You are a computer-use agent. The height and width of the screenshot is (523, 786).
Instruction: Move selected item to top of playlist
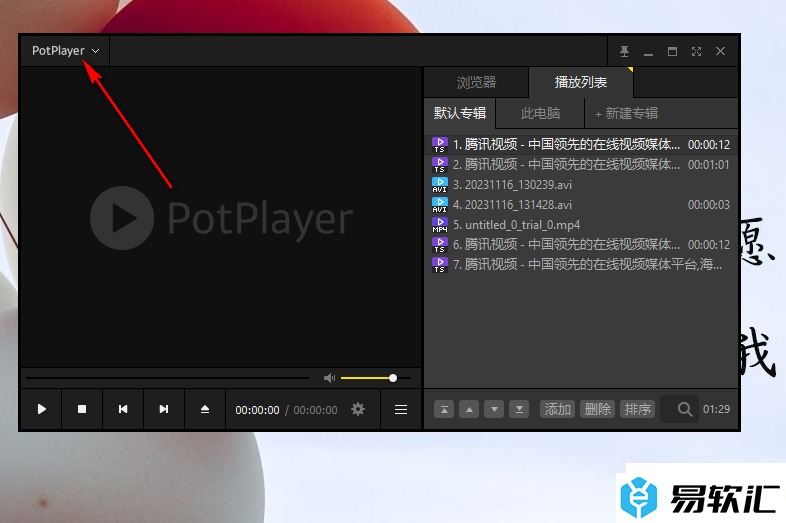tap(444, 409)
